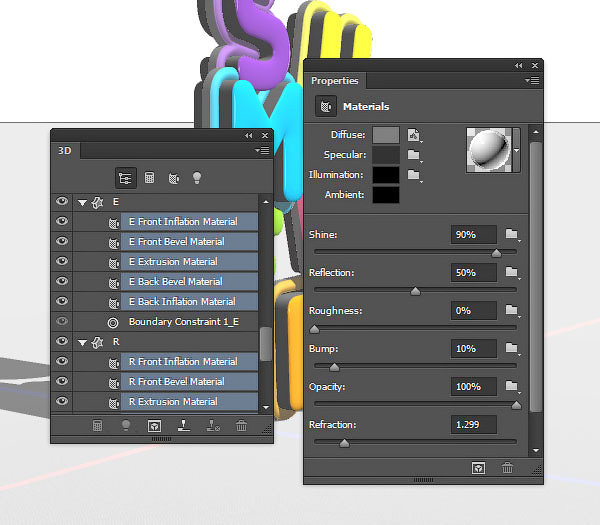Screen dimensions: 600x525
Task: Filter by Meshes in 3D panel
Action: point(149,178)
